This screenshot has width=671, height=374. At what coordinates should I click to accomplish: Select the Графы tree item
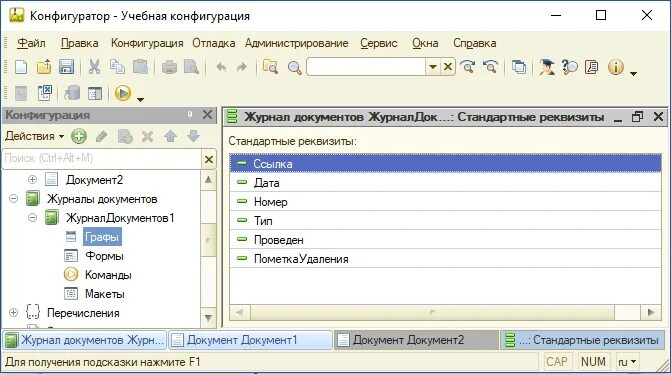(x=102, y=237)
